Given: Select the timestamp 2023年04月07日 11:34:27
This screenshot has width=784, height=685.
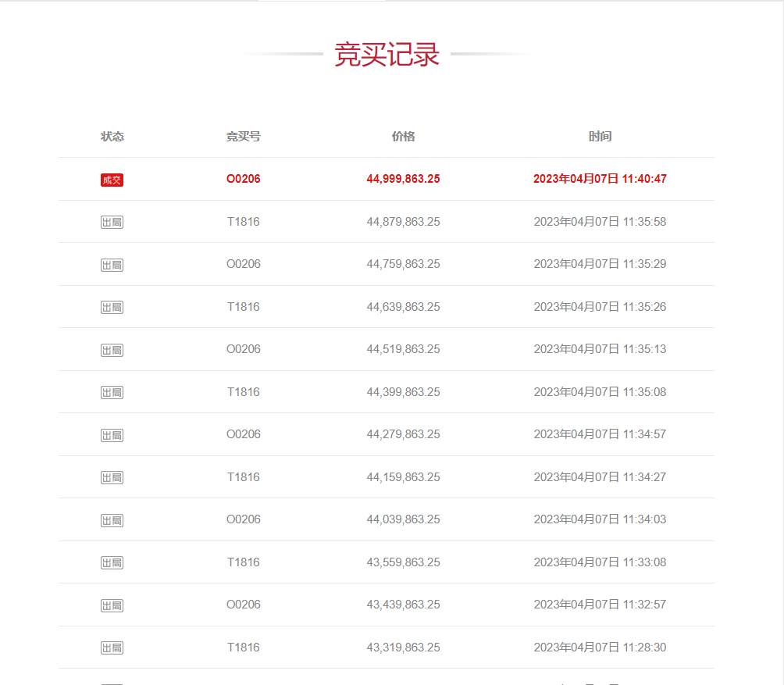Looking at the screenshot, I should [x=600, y=477].
